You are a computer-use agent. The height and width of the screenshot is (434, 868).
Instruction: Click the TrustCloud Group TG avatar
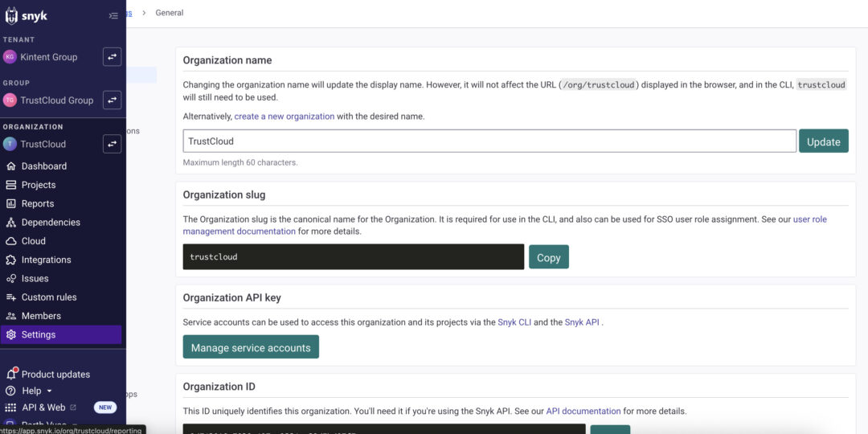pyautogui.click(x=10, y=100)
